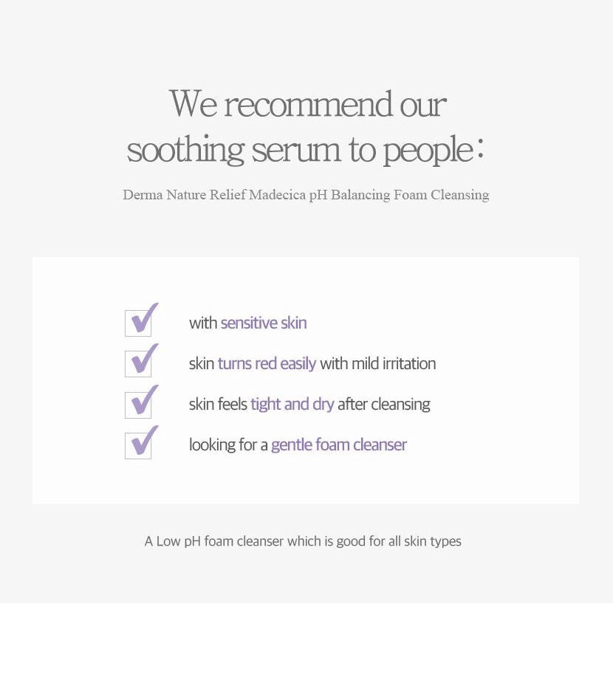Click "Derma Nature Relief" in the subtitle
Image resolution: width=613 pixels, height=700 pixels.
tap(184, 195)
